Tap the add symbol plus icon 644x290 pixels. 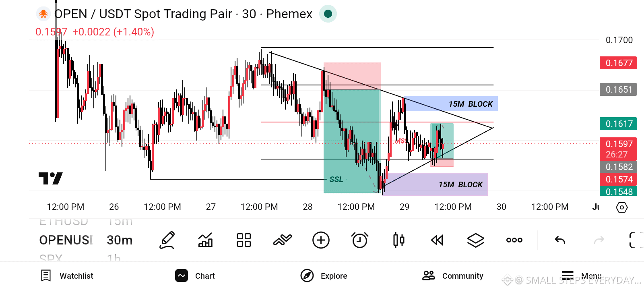(x=321, y=240)
